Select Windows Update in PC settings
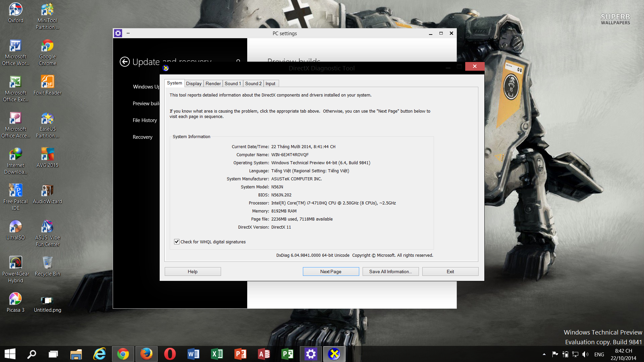The width and height of the screenshot is (644, 362). (146, 87)
